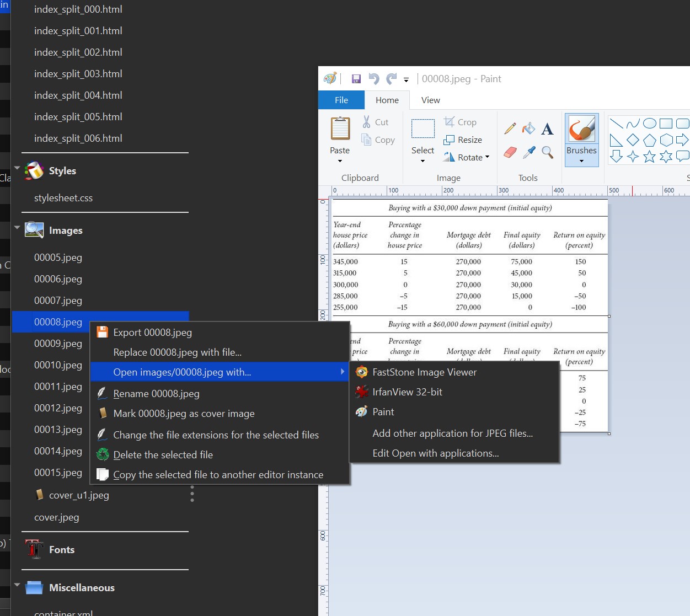Screen dimensions: 690x616
Task: Select 00005.jpeg in Images list
Action: click(58, 258)
